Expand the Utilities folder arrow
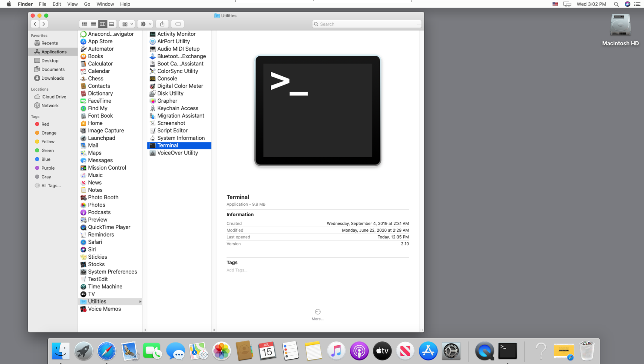The image size is (644, 364). [x=140, y=302]
